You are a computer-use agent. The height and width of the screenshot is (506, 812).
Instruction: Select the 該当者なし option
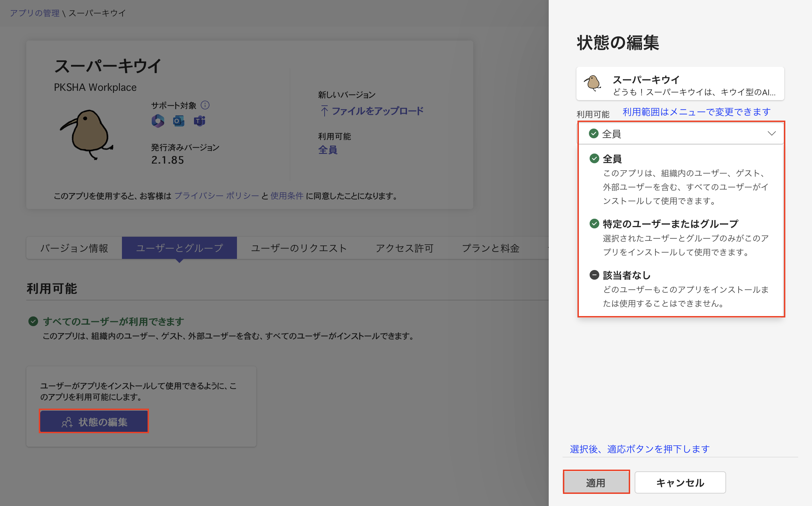click(680, 289)
